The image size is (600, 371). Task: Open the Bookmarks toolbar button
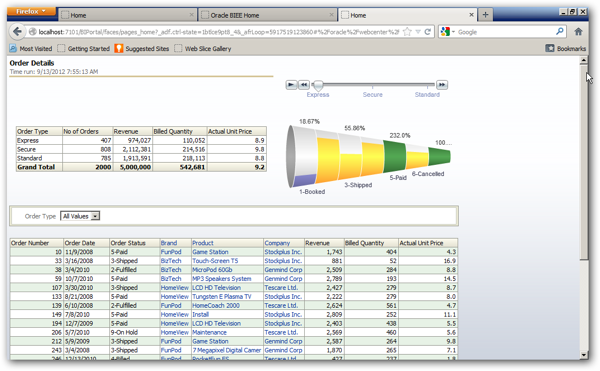point(566,49)
